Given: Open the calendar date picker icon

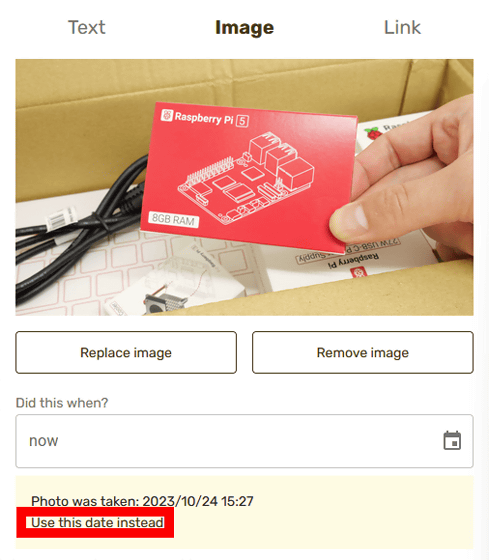Looking at the screenshot, I should click(452, 440).
